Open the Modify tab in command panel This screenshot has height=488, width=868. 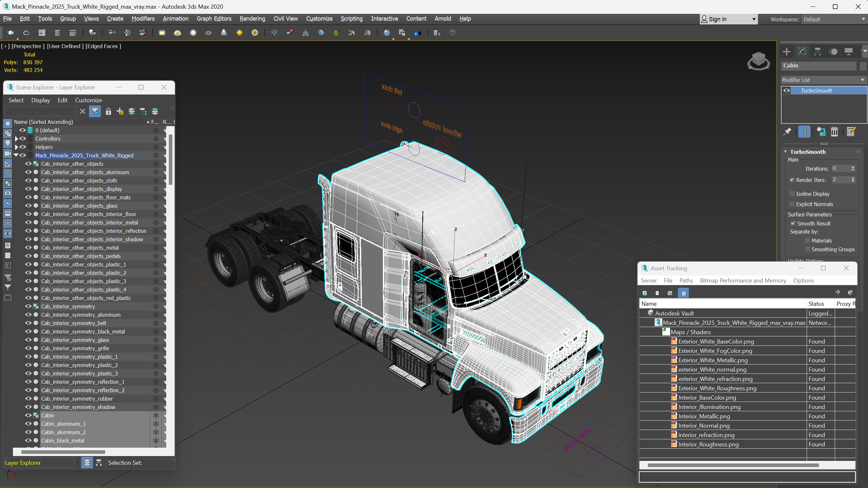802,52
